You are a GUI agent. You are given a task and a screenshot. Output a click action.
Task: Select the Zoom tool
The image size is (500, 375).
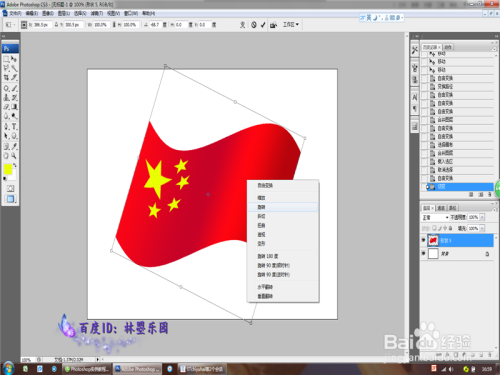[14, 156]
